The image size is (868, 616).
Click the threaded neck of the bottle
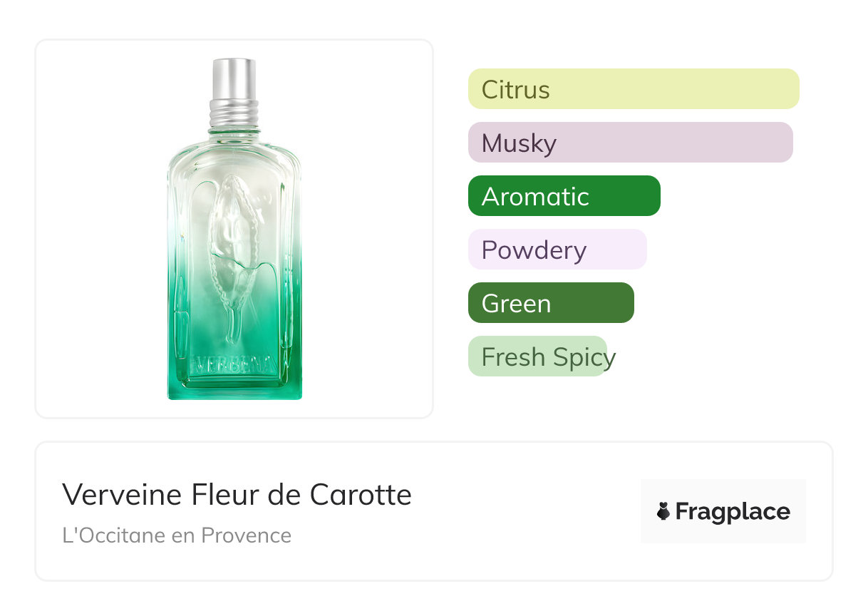[234, 113]
